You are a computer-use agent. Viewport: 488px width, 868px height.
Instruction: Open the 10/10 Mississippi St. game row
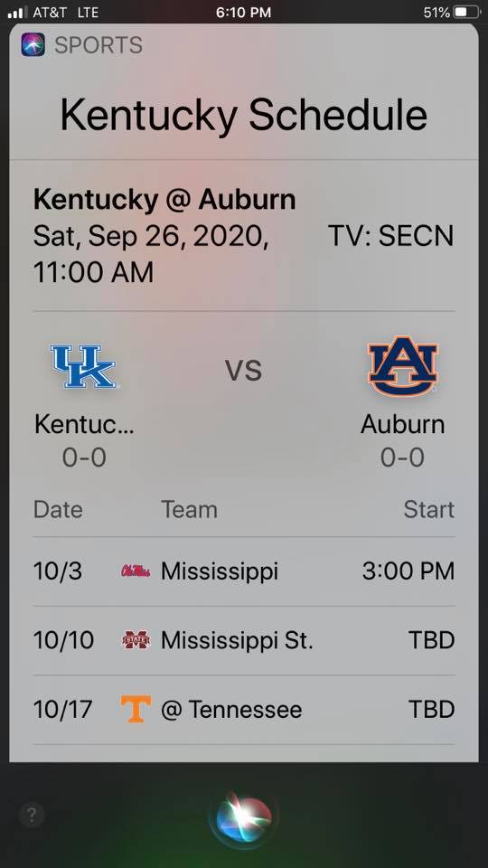tap(244, 640)
